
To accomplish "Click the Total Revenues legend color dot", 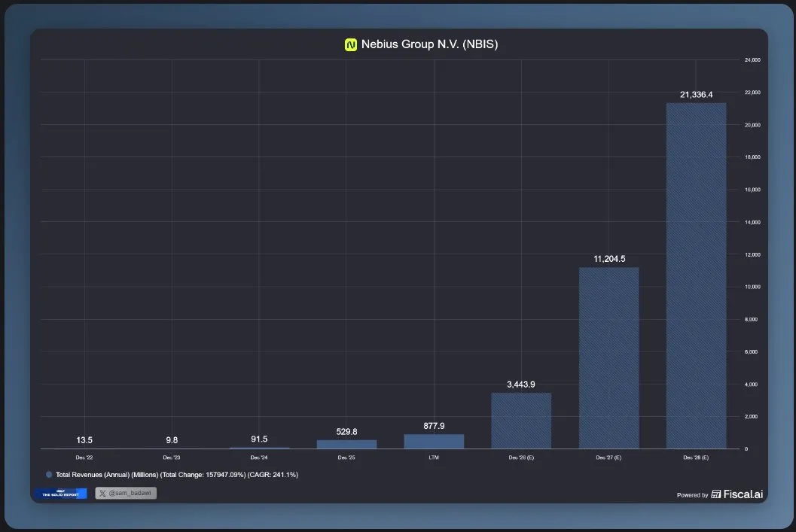I will 49,475.
